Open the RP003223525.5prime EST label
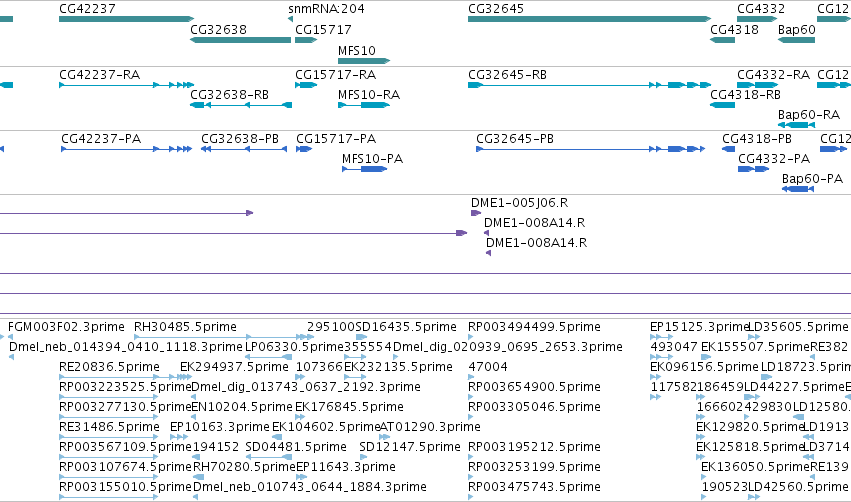851x502 pixels. tap(125, 386)
